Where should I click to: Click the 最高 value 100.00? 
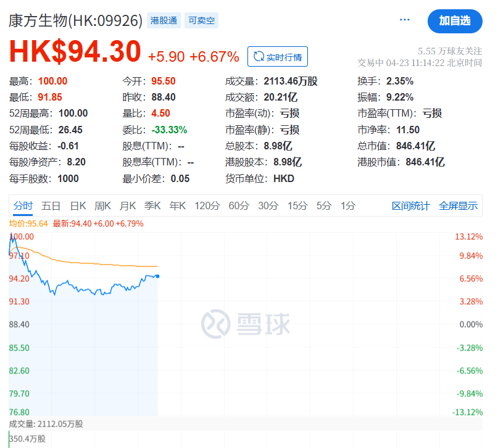[52, 81]
